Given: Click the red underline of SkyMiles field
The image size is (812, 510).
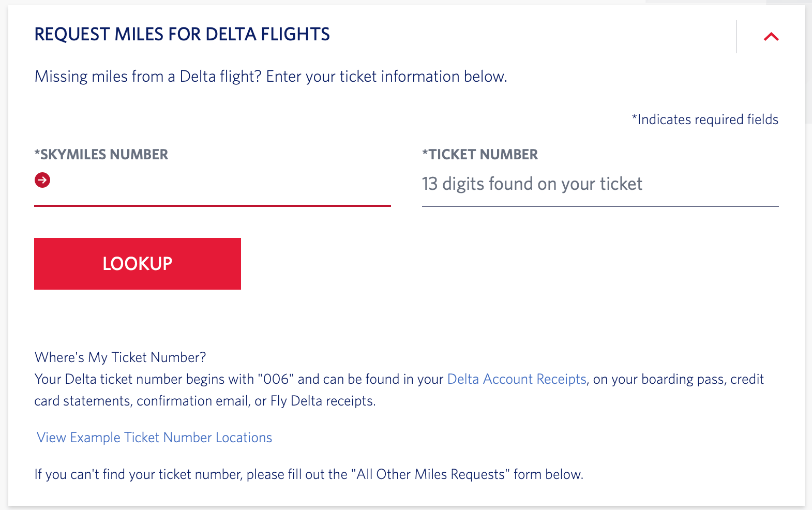Looking at the screenshot, I should (212, 205).
